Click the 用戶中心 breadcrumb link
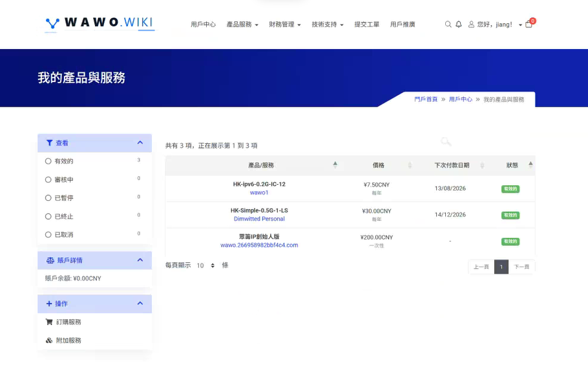 (x=461, y=99)
